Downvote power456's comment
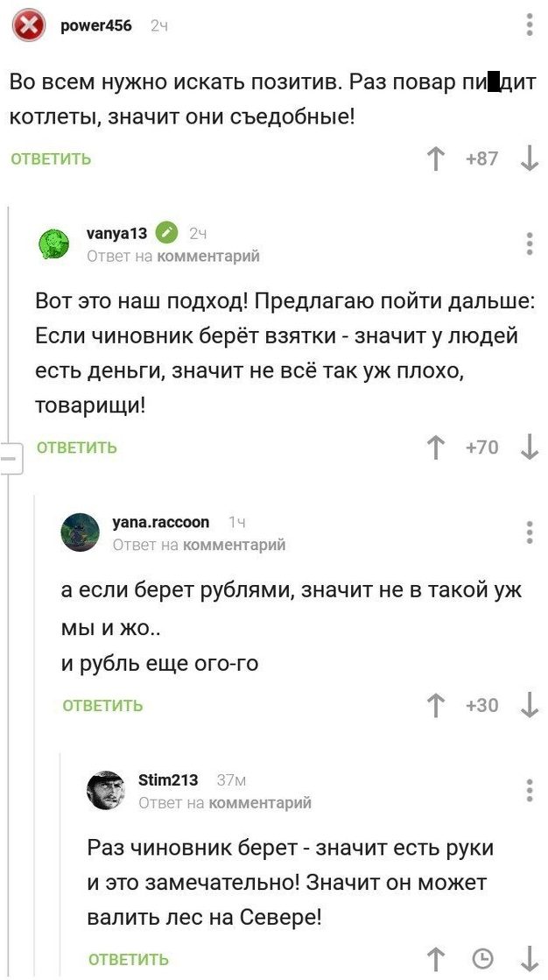This screenshot has width=548, height=980. point(529,159)
